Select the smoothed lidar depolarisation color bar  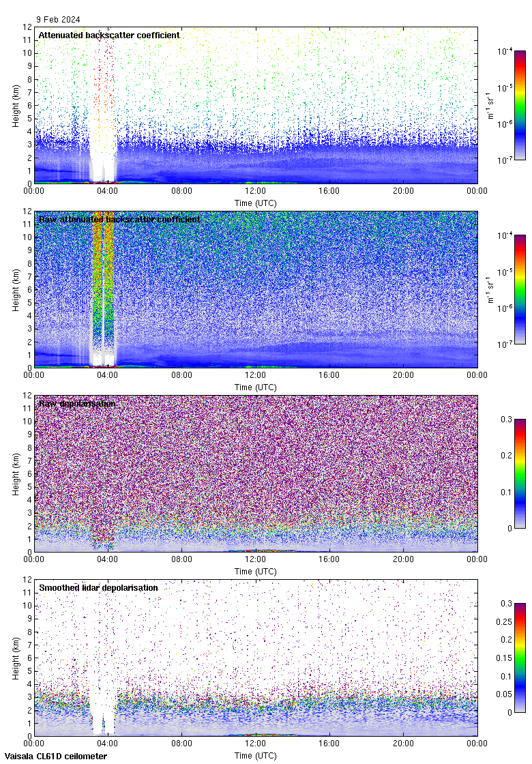click(520, 658)
